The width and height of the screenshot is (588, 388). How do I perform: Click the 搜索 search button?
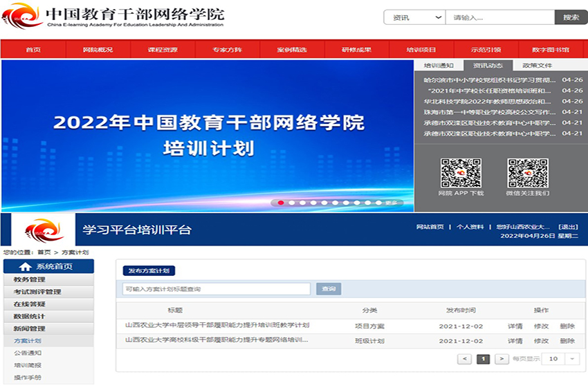pyautogui.click(x=571, y=17)
